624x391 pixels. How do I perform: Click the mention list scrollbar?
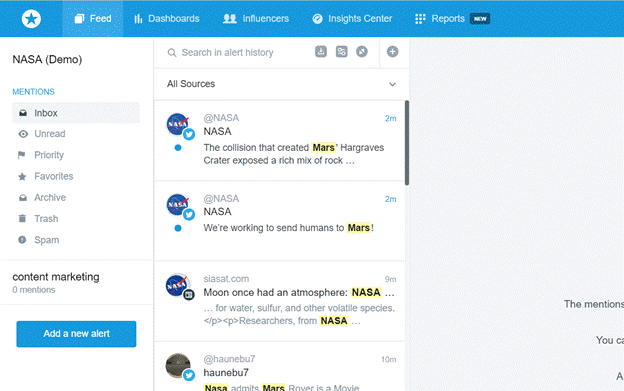pyautogui.click(x=407, y=143)
